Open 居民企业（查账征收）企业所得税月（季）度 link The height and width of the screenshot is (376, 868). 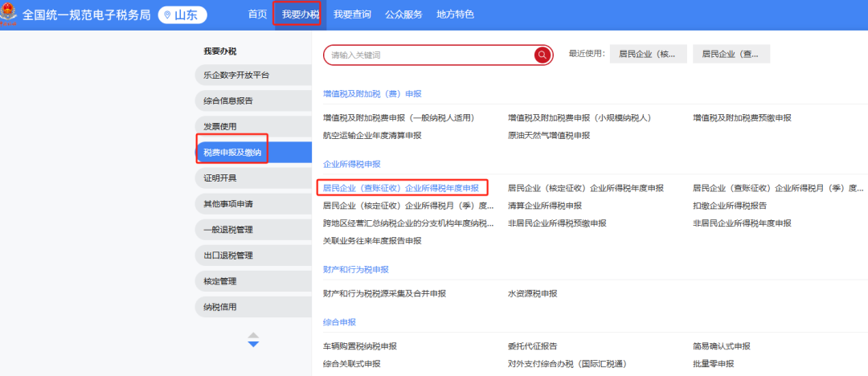[x=778, y=188]
